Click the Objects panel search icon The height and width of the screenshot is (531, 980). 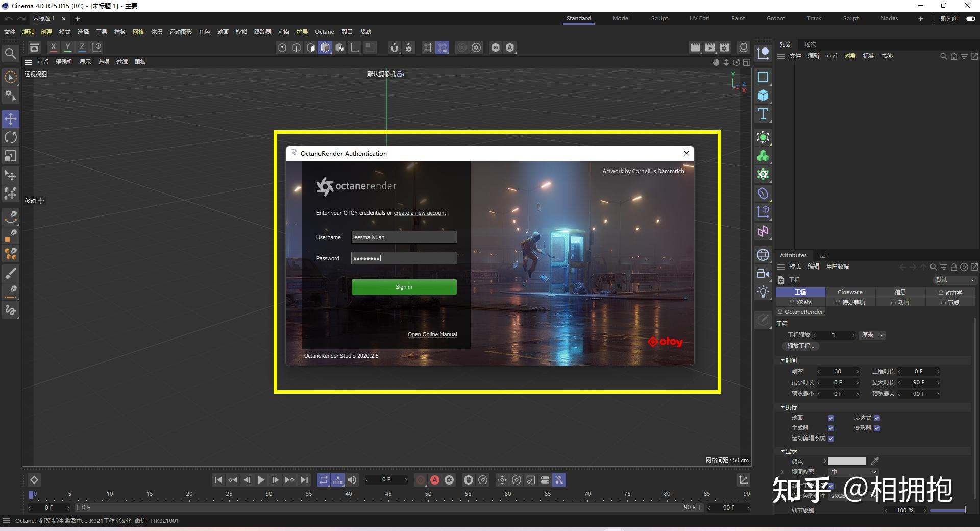(943, 56)
